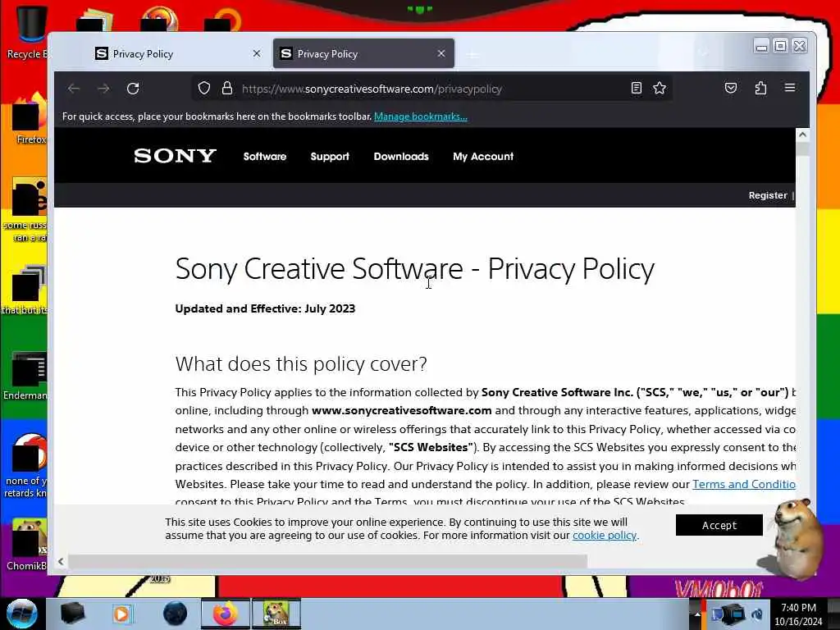Image resolution: width=840 pixels, height=630 pixels.
Task: Click the vertical scrollbar up arrow
Action: [802, 135]
